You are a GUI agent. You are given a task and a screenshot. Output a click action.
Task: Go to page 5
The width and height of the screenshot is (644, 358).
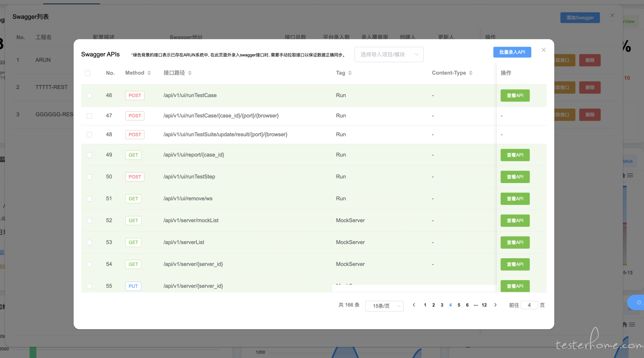tap(459, 305)
